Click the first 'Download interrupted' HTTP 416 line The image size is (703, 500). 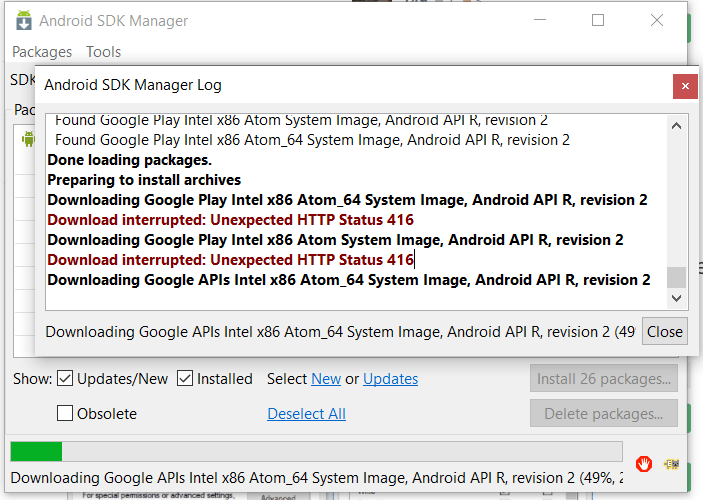230,220
